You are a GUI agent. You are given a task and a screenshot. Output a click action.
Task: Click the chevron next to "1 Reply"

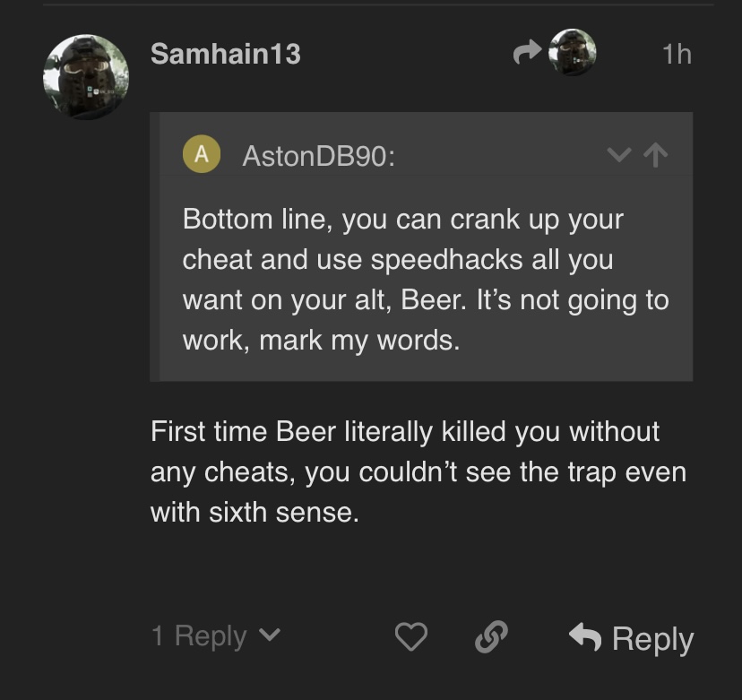[x=269, y=636]
